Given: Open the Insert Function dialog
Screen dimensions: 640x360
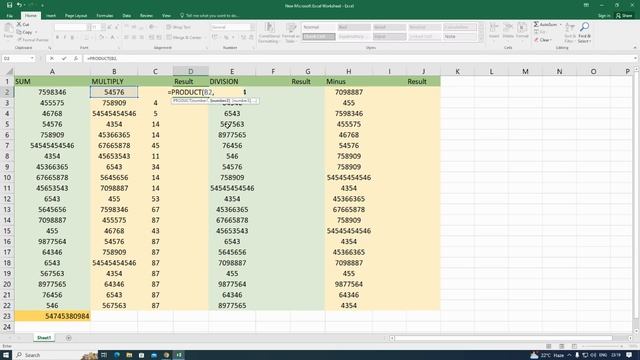Looking at the screenshot, I should 76,58.
